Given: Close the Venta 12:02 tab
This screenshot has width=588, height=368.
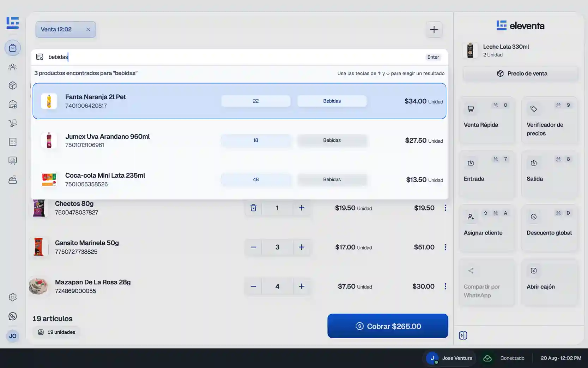Looking at the screenshot, I should click(x=88, y=29).
